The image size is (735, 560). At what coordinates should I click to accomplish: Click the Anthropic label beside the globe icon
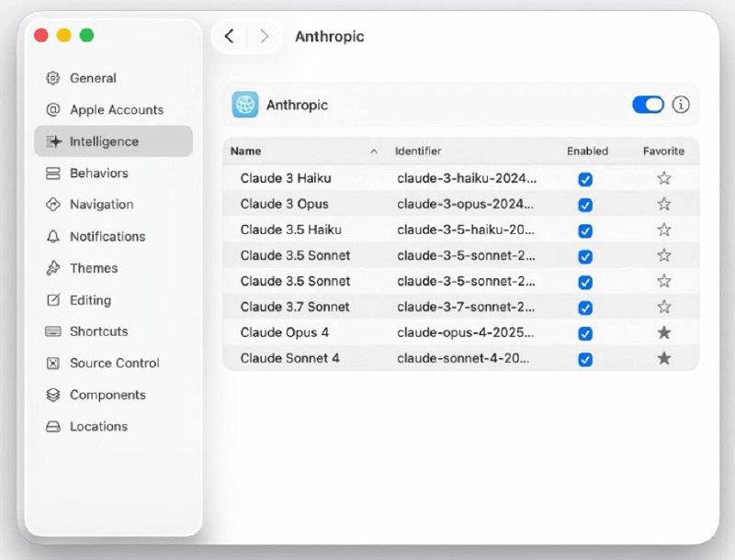click(x=297, y=105)
